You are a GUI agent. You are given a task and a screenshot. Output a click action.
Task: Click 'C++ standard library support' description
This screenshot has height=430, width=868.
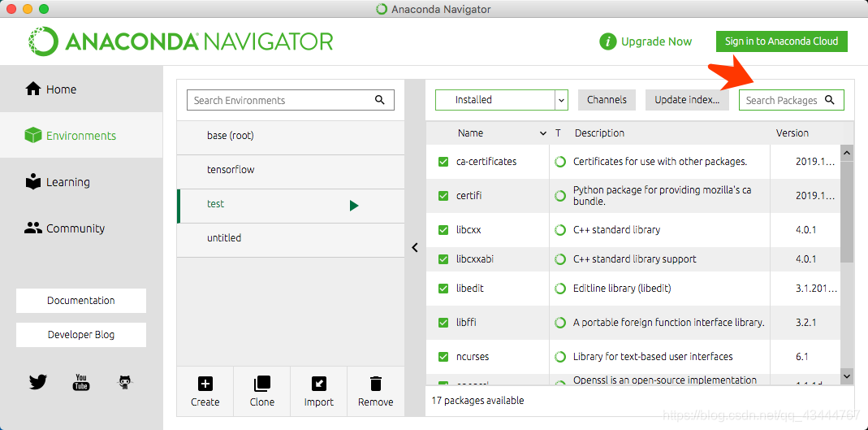point(635,259)
